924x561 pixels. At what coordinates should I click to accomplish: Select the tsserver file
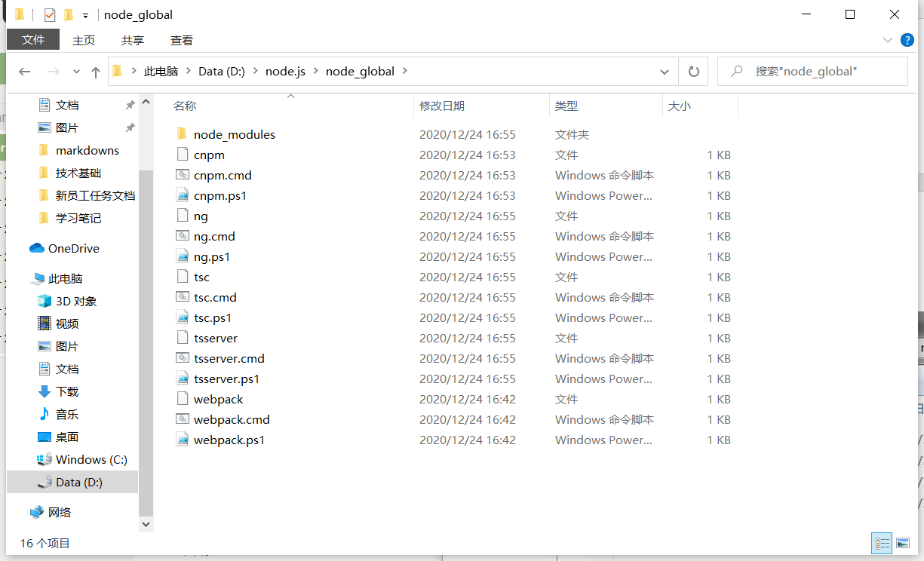(x=216, y=338)
